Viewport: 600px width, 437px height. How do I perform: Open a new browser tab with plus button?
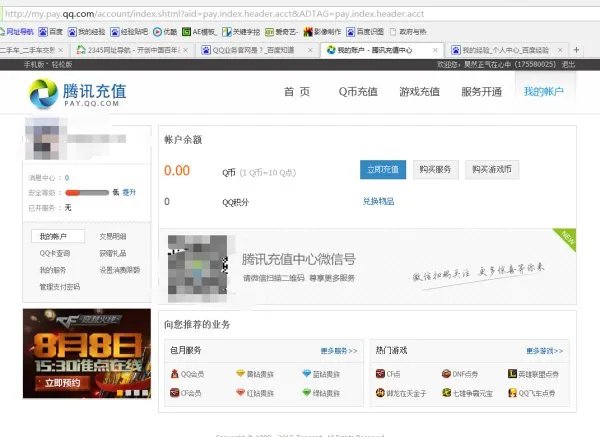576,50
